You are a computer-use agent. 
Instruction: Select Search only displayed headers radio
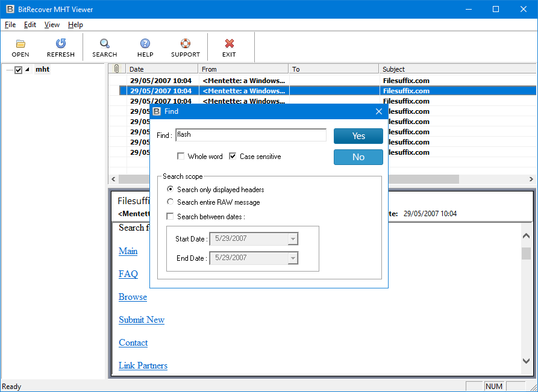point(170,189)
